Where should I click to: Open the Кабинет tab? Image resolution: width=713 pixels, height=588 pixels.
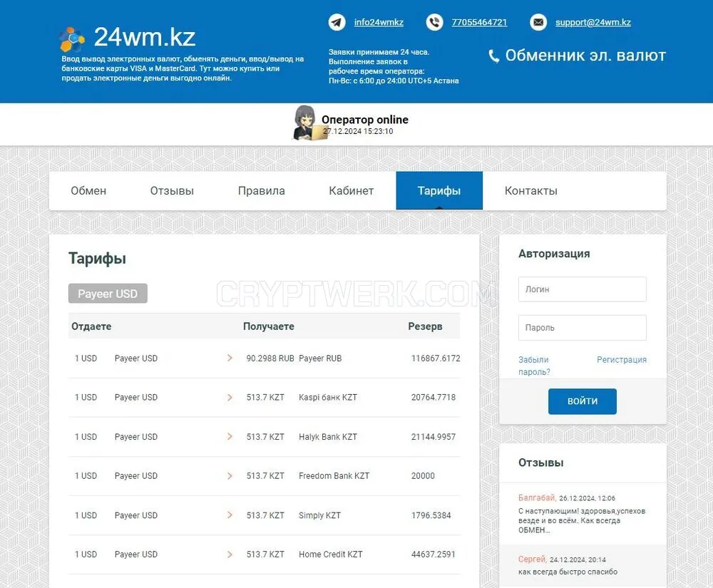[351, 191]
